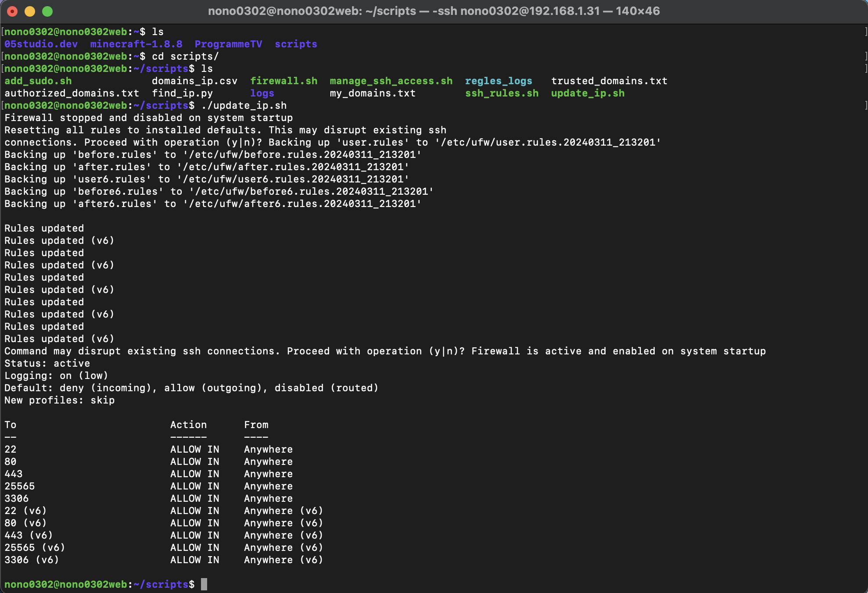Screen dimensions: 868x593
Task: Click path '/etc/ufw/after.rules.20240311_213201'
Action: pos(293,167)
